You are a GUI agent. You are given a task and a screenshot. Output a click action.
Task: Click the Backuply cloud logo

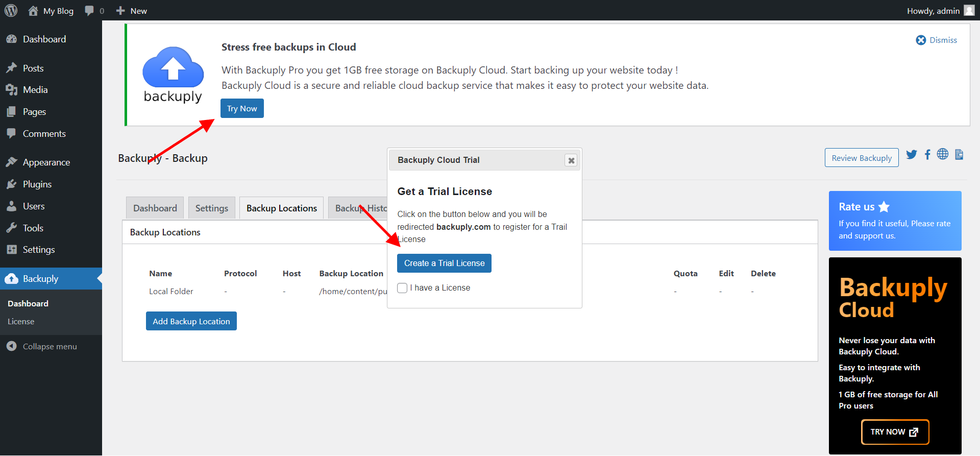[x=173, y=75]
